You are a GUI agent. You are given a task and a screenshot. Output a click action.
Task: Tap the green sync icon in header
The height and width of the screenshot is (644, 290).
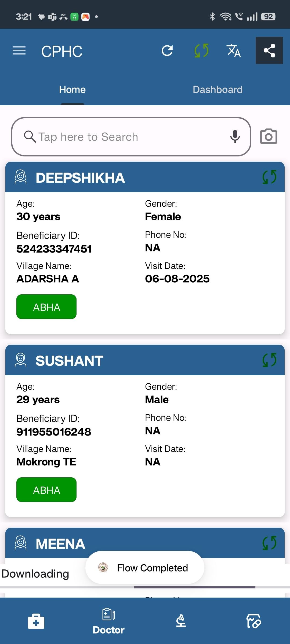point(201,50)
